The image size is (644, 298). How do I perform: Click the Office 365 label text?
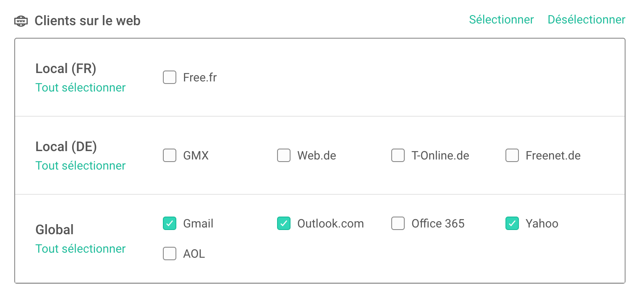pyautogui.click(x=438, y=223)
